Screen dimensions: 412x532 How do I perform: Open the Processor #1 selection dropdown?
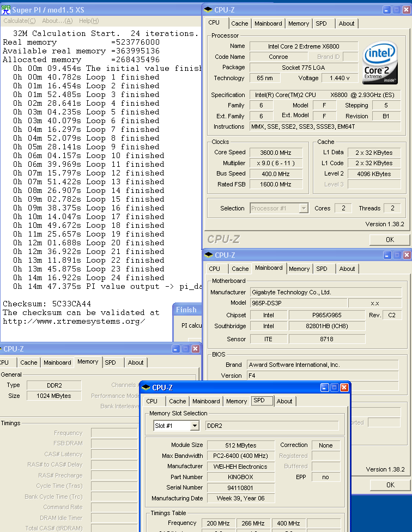click(304, 208)
